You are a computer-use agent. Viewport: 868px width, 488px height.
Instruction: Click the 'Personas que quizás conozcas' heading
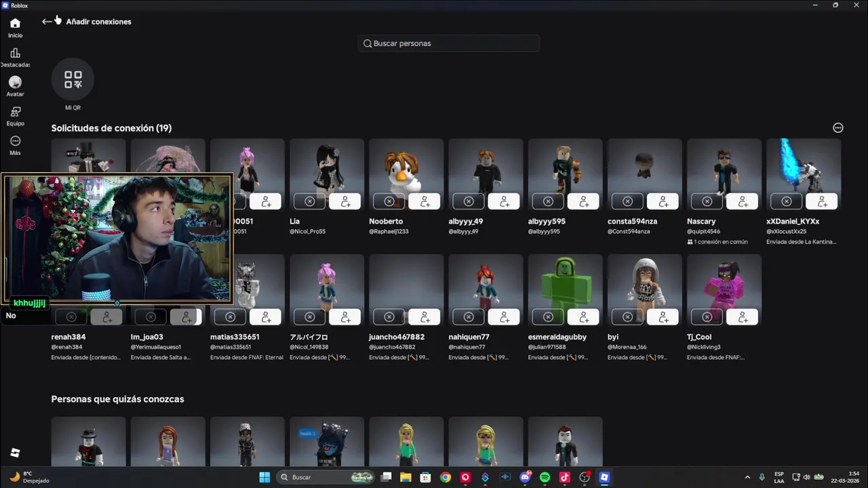(118, 399)
